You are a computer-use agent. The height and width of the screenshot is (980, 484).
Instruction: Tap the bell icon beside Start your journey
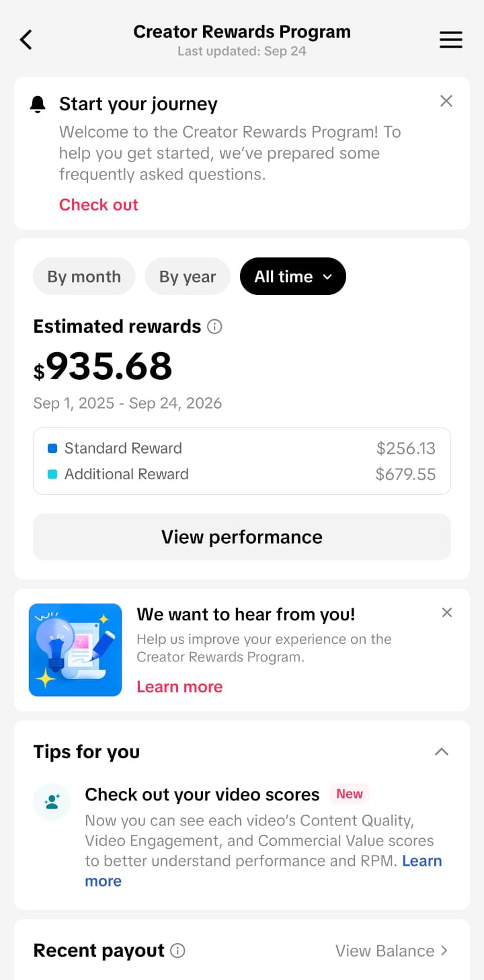pyautogui.click(x=38, y=104)
